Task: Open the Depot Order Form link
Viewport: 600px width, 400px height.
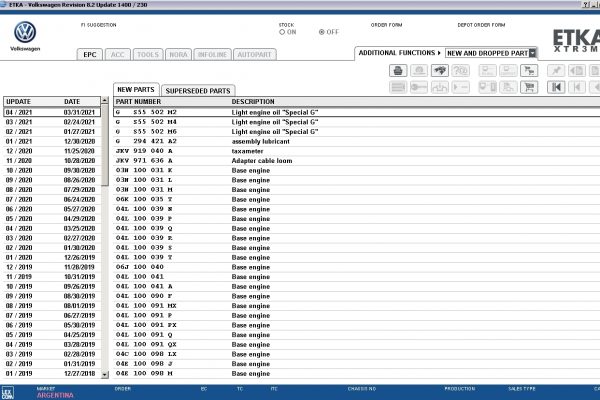Action: pyautogui.click(x=481, y=25)
